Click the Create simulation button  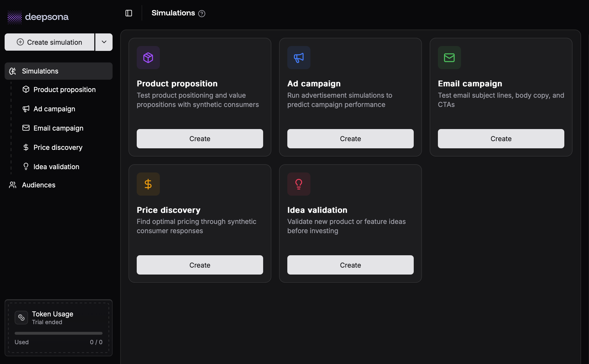coord(49,42)
